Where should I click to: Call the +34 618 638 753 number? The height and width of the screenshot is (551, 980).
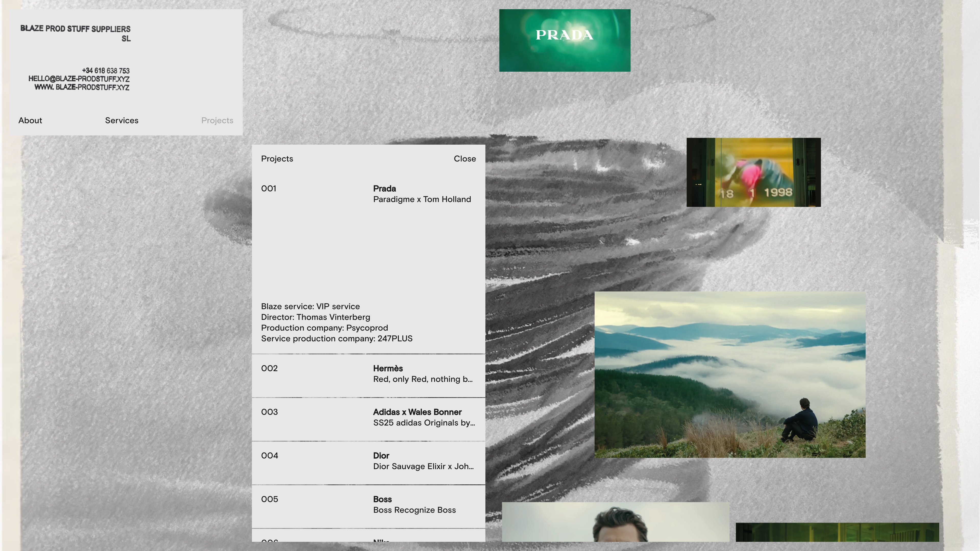(x=106, y=71)
